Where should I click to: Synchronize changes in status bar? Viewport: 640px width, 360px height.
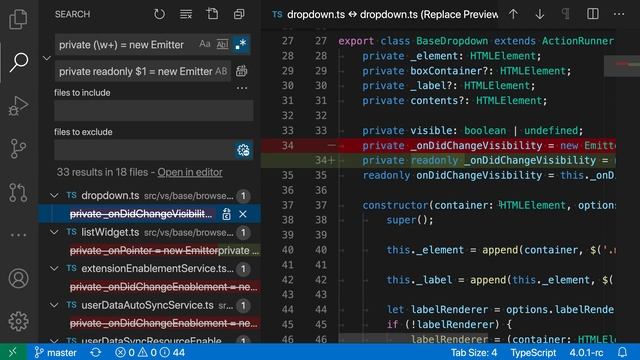tap(96, 352)
